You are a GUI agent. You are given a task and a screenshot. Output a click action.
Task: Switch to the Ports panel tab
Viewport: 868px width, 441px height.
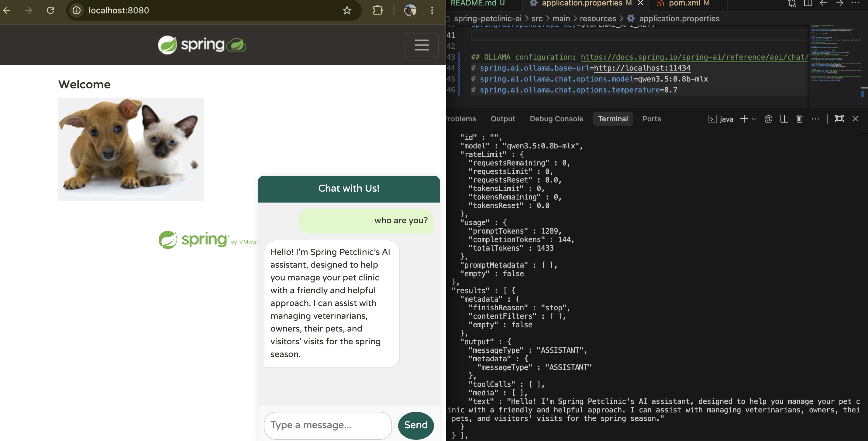pyautogui.click(x=652, y=119)
